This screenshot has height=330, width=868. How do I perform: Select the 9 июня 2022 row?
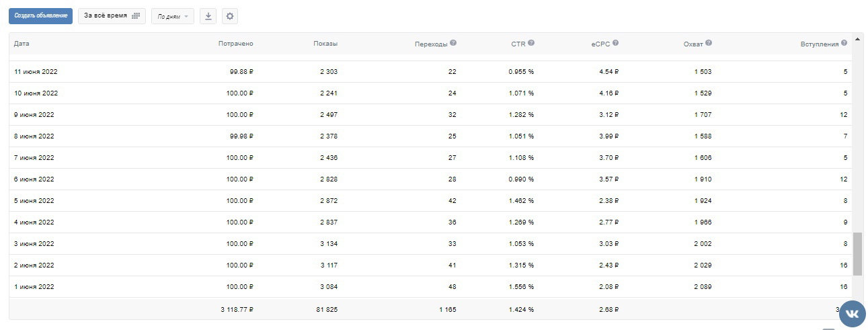[430, 115]
